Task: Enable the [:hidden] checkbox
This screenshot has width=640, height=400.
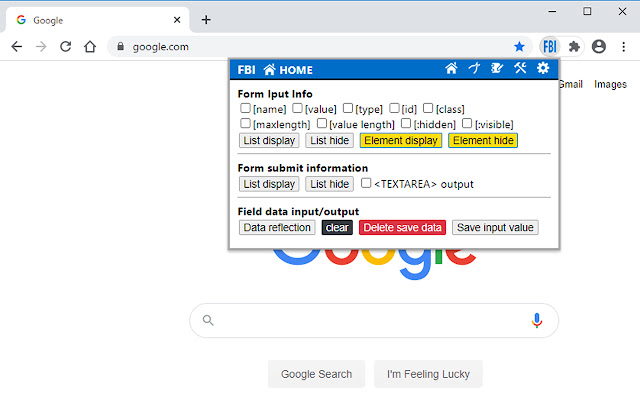Action: [x=406, y=123]
